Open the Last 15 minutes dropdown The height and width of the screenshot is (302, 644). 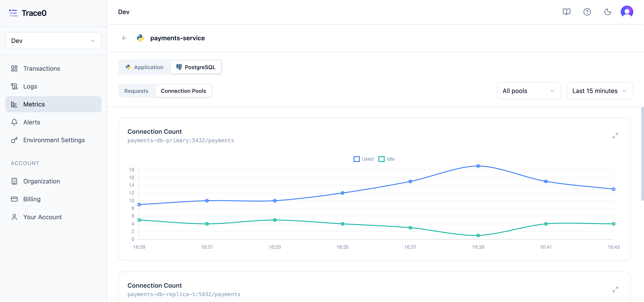600,91
